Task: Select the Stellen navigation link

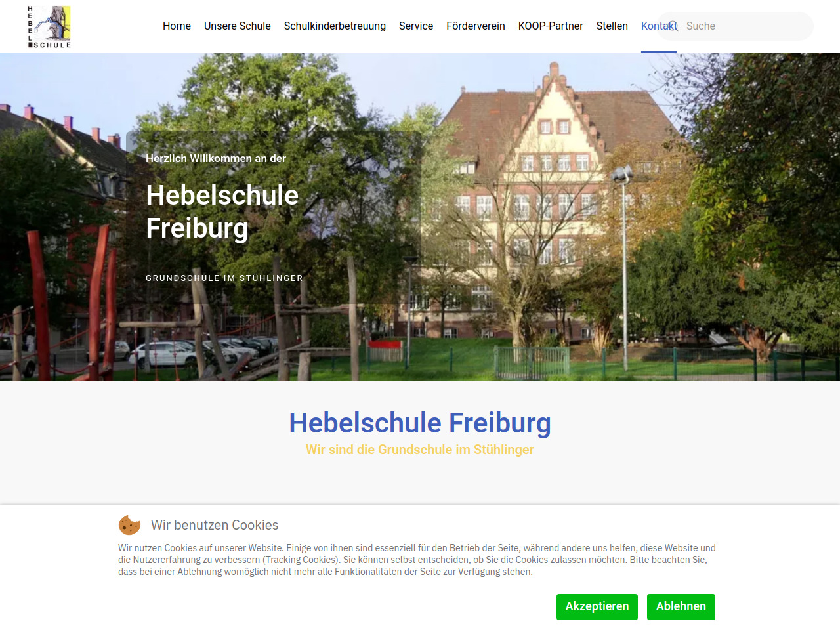Action: 612,26
